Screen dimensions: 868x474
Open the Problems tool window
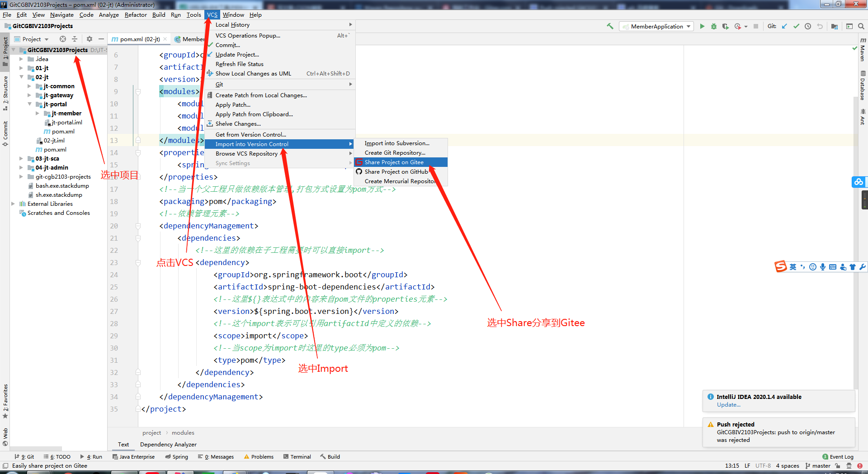[x=259, y=457]
